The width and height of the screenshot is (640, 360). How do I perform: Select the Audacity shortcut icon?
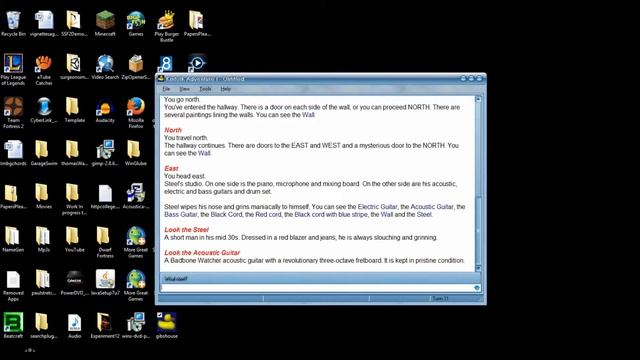105,110
